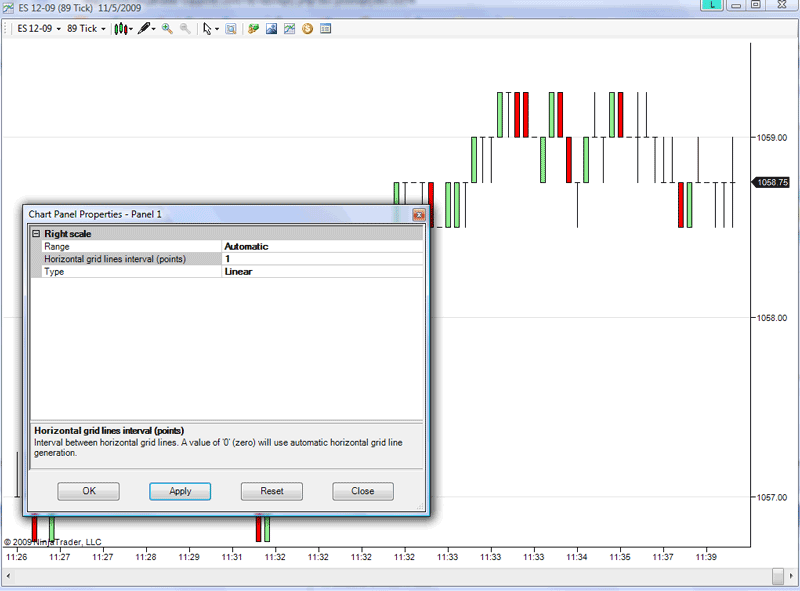
Task: Open the chart style dropdown arrow
Action: 131,29
